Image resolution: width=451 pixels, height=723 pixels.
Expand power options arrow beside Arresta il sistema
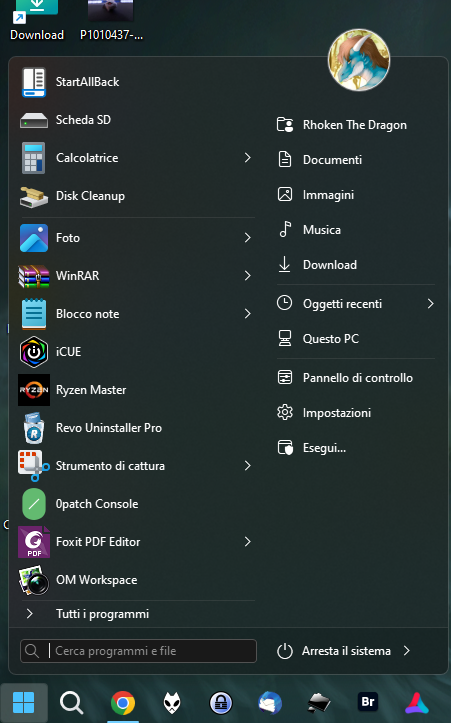tap(407, 651)
